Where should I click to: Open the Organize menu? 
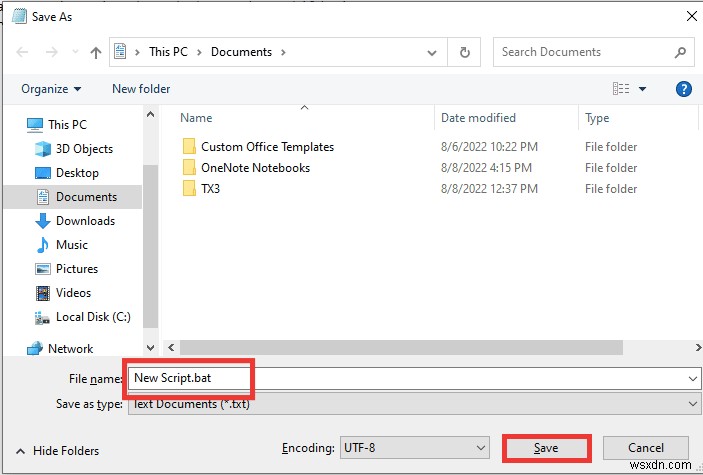(x=51, y=89)
